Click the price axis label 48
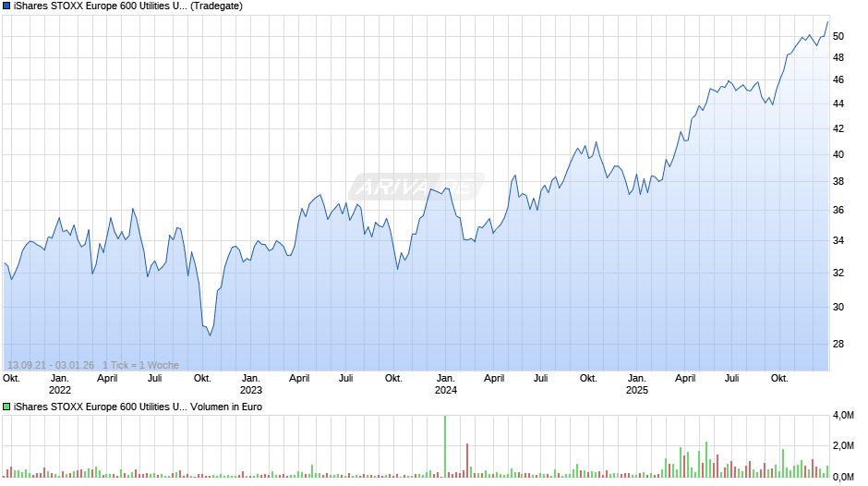The height and width of the screenshot is (486, 868). coord(838,57)
